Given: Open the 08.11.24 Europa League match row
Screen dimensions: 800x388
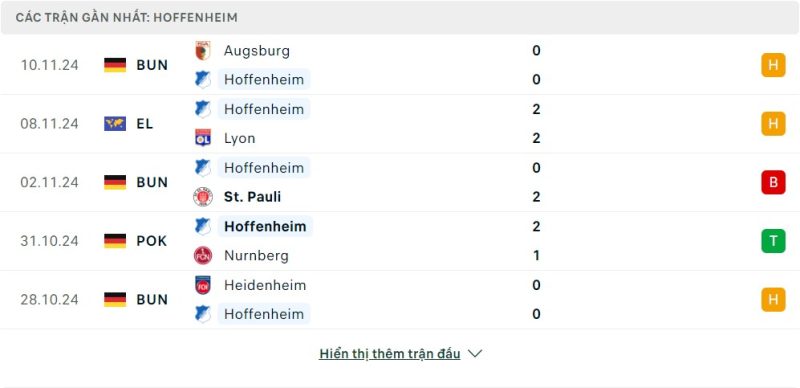Looking at the screenshot, I should point(400,124).
